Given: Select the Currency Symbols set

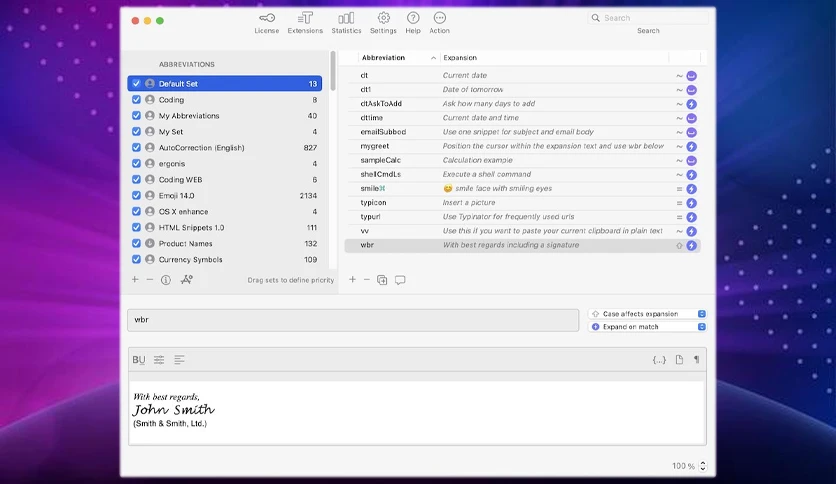Looking at the screenshot, I should (224, 260).
